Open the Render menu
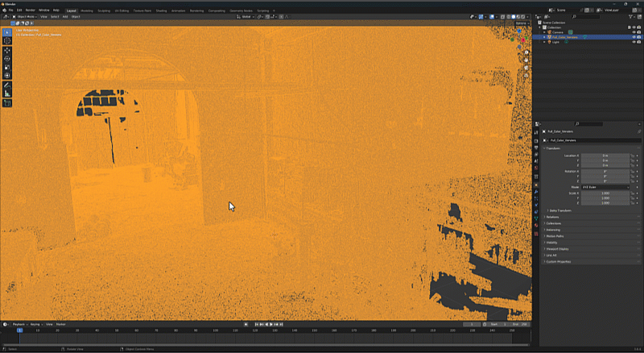644x353 pixels. (x=31, y=10)
